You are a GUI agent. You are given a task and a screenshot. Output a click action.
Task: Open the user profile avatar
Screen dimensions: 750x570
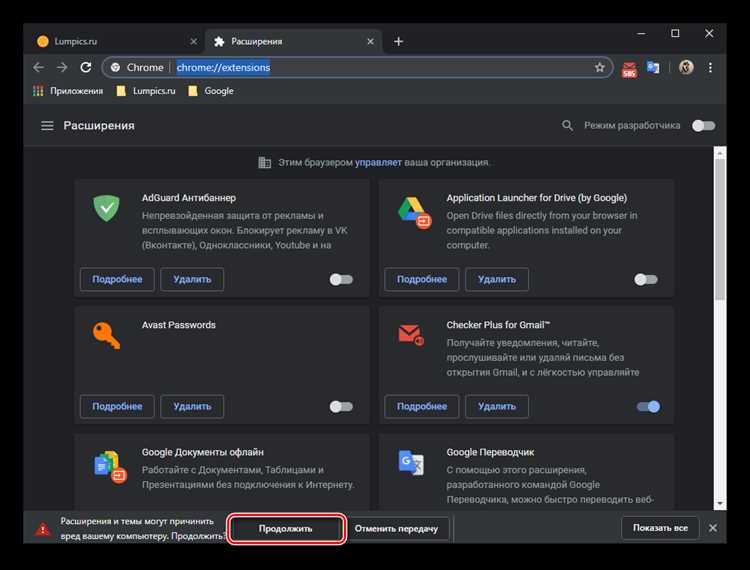point(686,67)
